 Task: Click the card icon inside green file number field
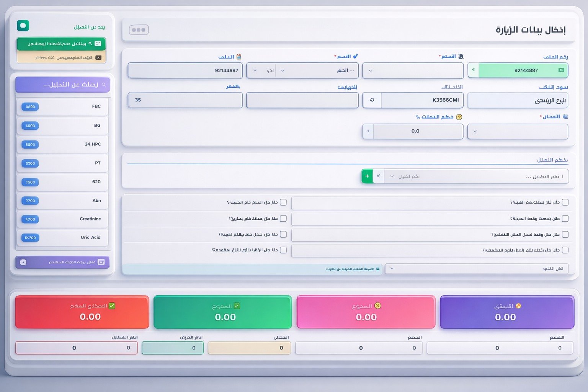[x=561, y=70]
